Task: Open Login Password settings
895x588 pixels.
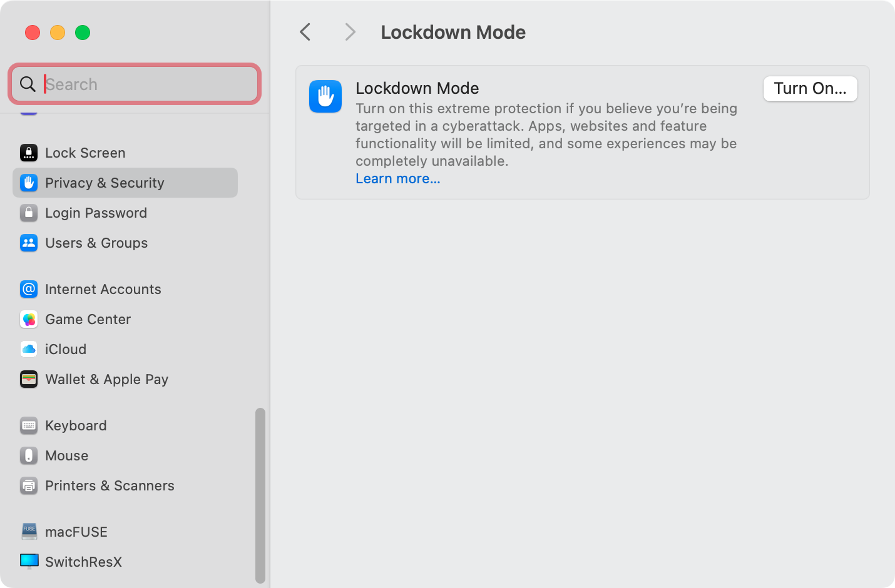Action: pos(96,213)
